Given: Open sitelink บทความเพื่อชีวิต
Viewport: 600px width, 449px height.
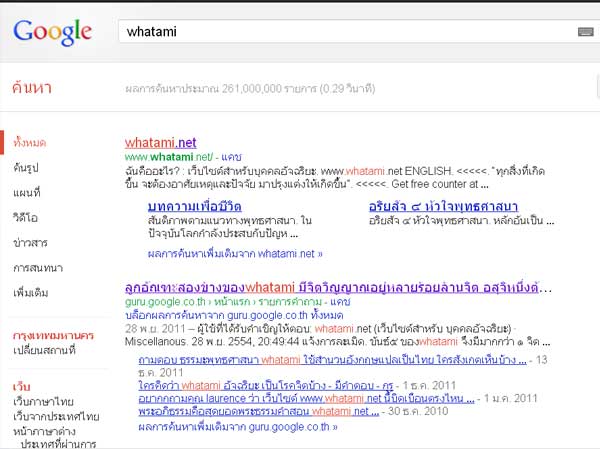Looking at the screenshot, I should point(194,206).
